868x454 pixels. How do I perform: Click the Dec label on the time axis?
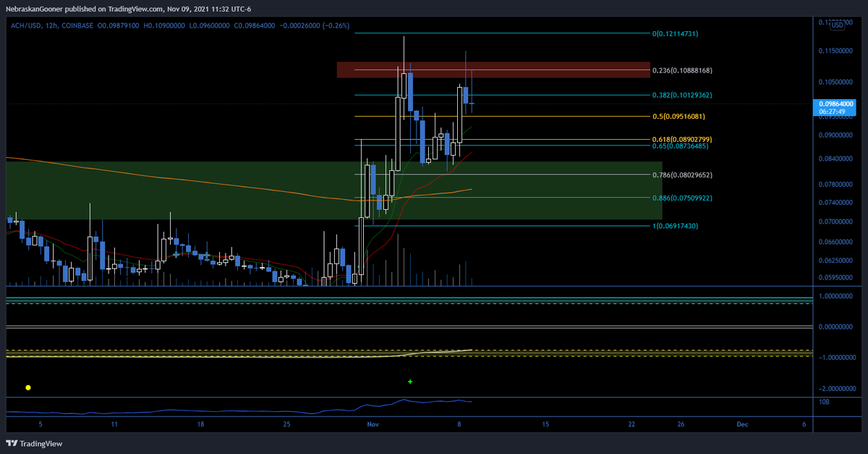742,424
